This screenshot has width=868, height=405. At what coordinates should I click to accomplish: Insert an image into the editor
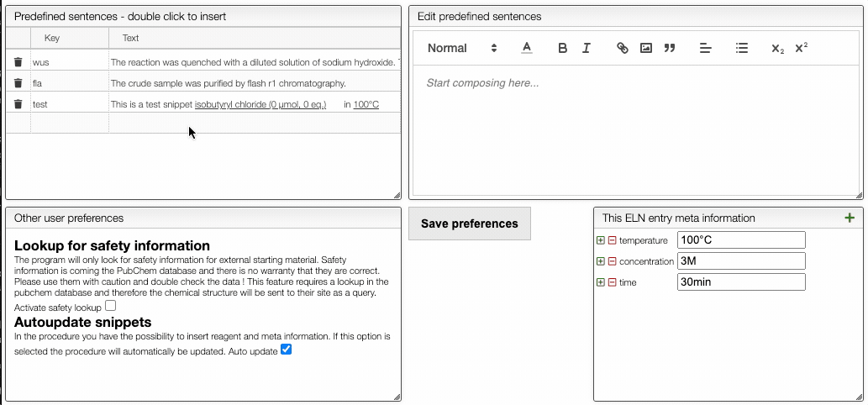point(645,48)
